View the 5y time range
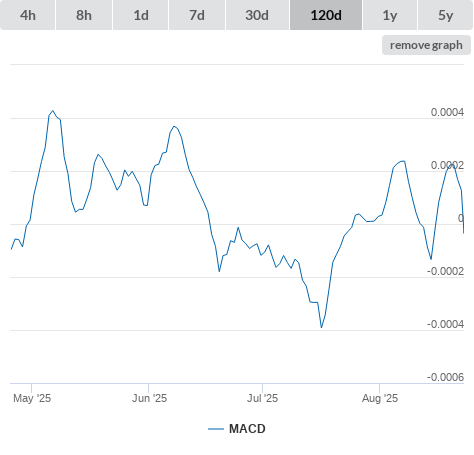Screen dimensions: 474x455 (x=445, y=15)
